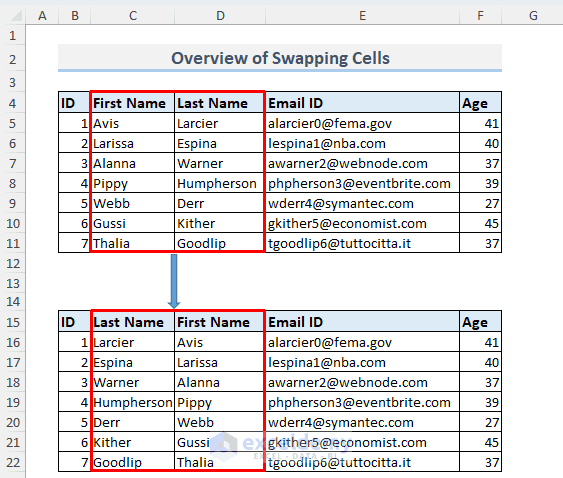Click 'Email ID' header in row 4
The image size is (563, 478).
362,103
